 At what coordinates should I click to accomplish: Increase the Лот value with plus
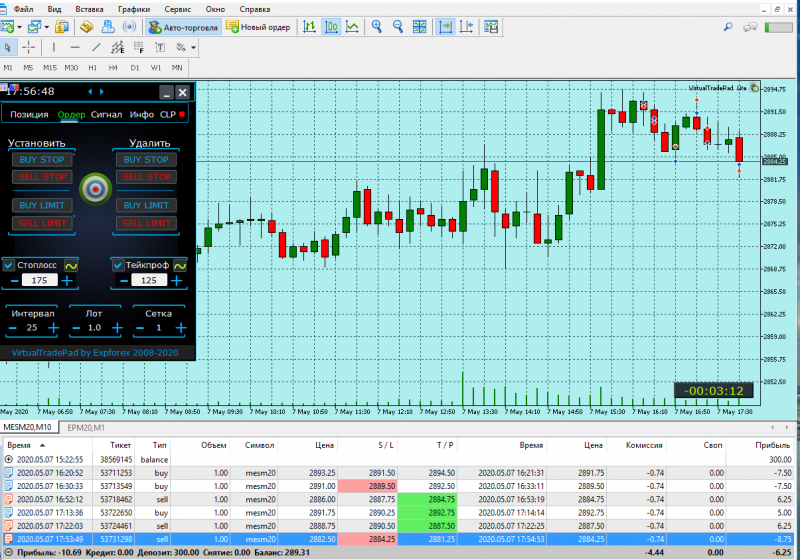click(117, 328)
